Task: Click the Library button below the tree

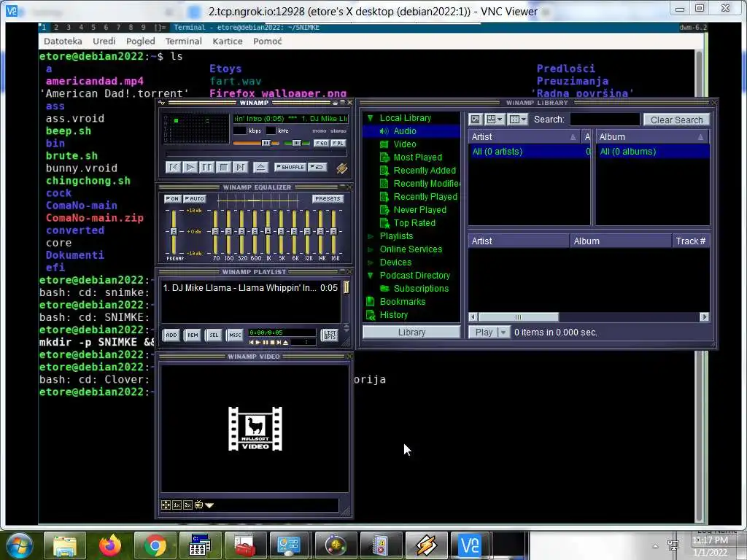Action: (x=411, y=332)
